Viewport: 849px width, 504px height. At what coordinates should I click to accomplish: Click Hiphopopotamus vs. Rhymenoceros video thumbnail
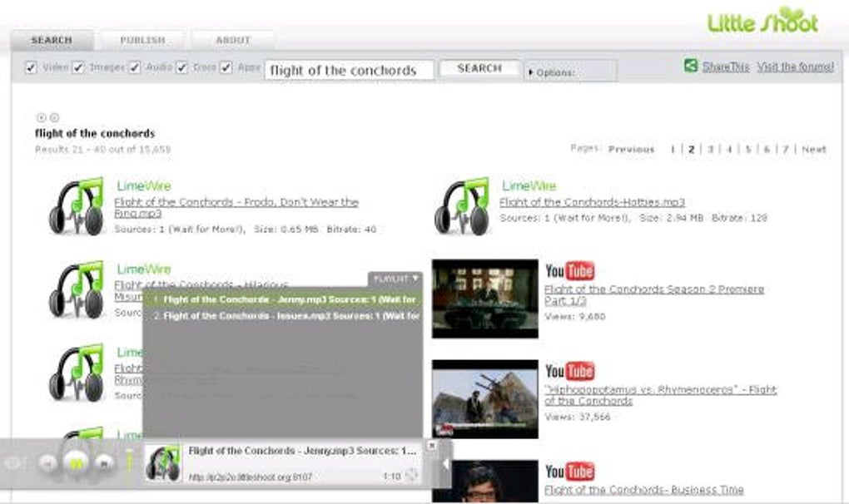coord(485,399)
